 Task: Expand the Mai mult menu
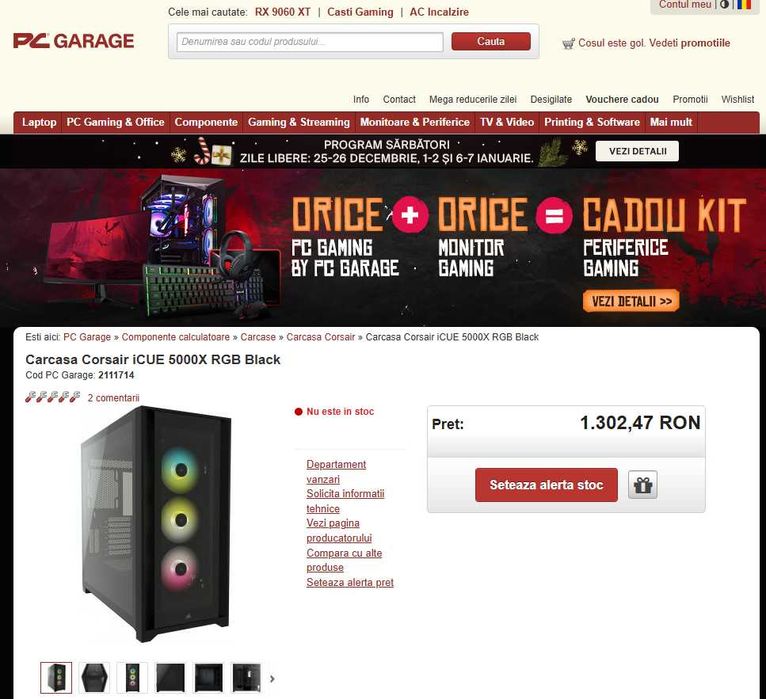(x=671, y=122)
